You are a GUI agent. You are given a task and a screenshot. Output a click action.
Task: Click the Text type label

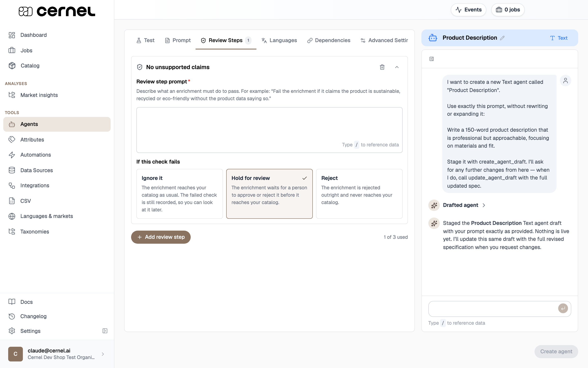[559, 38]
